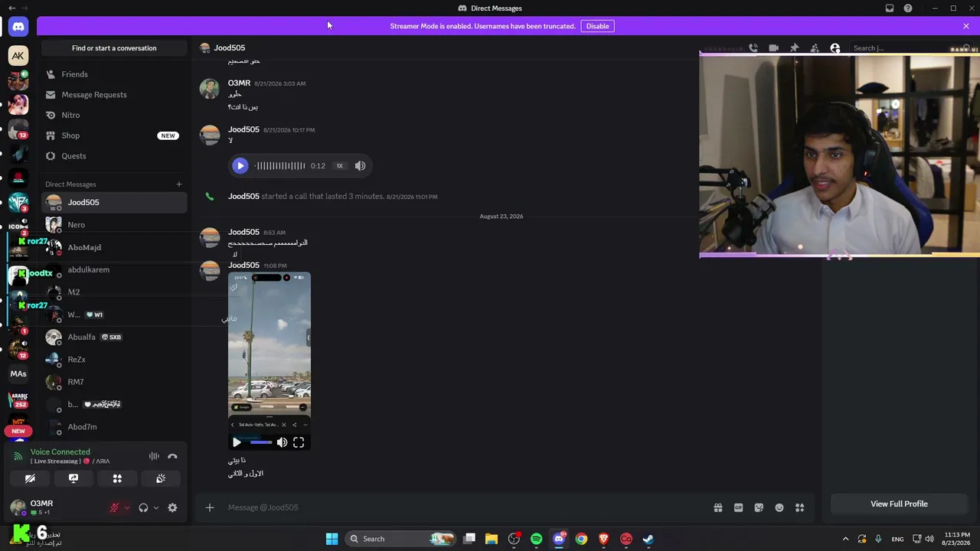Screen dimensions: 980x551
Task: Open Message Requests
Action: [x=114, y=95]
